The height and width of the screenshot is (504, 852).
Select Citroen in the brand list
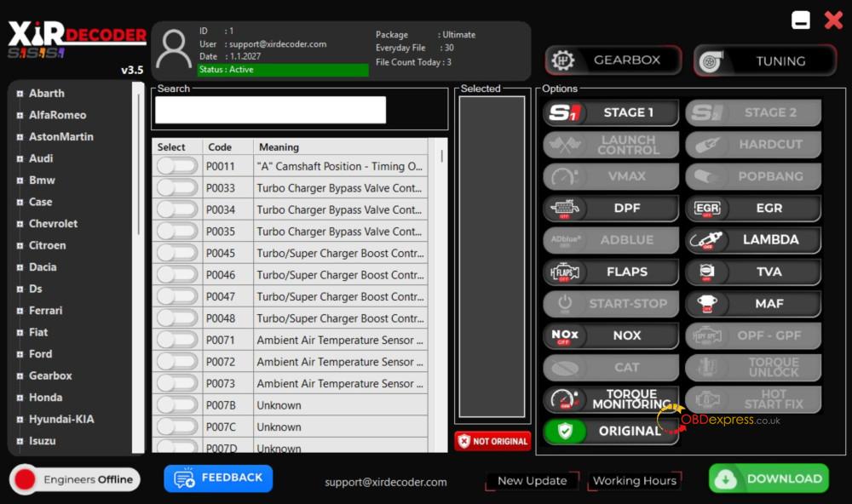[47, 245]
